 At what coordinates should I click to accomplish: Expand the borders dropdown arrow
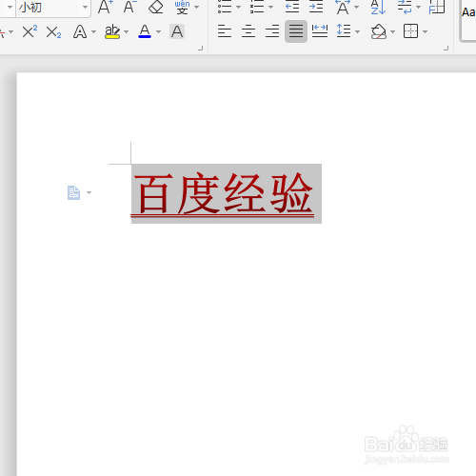pyautogui.click(x=425, y=31)
